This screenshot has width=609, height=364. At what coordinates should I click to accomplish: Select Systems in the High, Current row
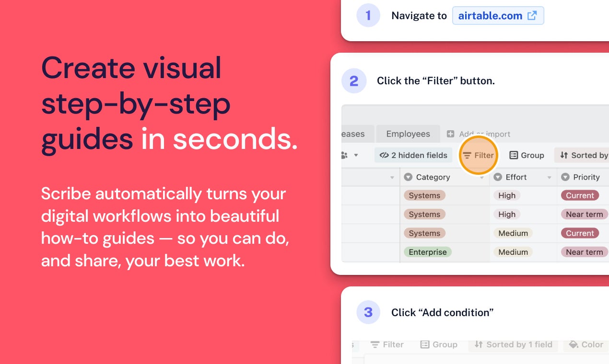(424, 195)
